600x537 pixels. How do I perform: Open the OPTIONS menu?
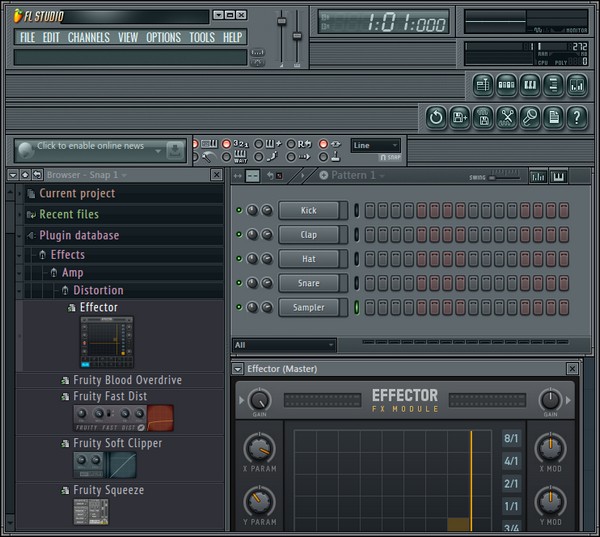(x=163, y=37)
